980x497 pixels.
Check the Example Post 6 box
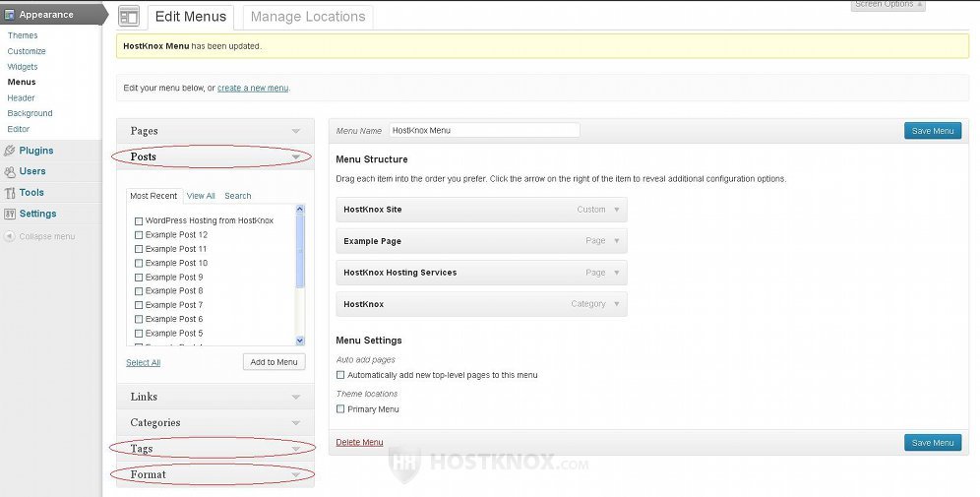click(x=139, y=320)
